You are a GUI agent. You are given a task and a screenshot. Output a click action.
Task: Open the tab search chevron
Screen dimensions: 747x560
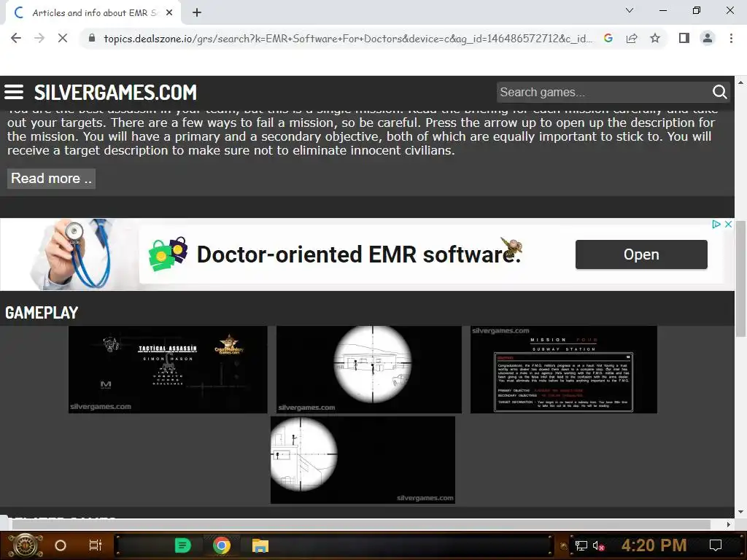(x=630, y=10)
